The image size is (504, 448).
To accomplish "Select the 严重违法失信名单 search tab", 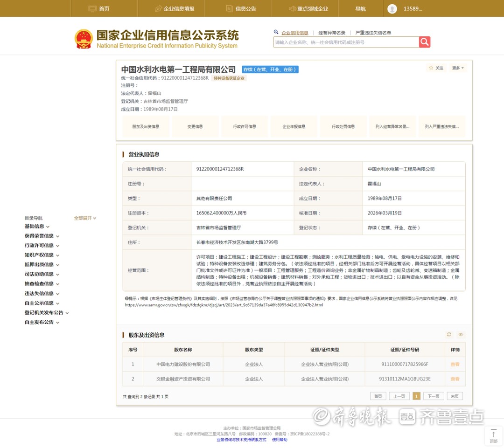I will (x=373, y=33).
